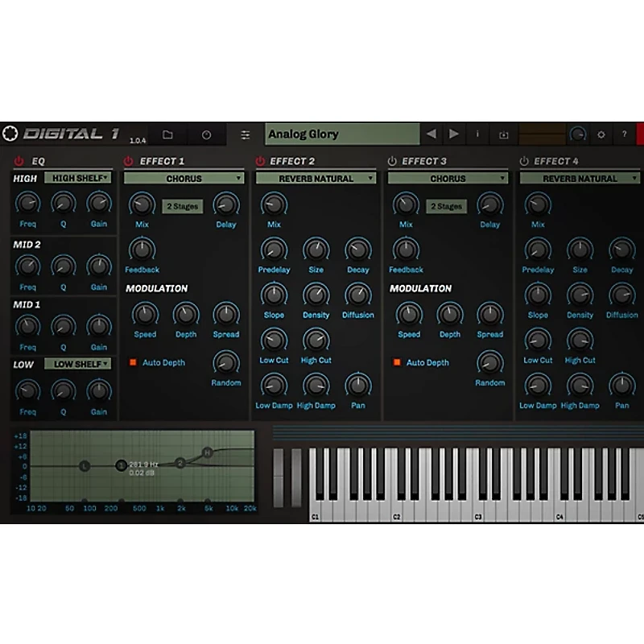Click the Effect 2 Slope knob
Image resolution: width=644 pixels, height=644 pixels.
click(274, 295)
